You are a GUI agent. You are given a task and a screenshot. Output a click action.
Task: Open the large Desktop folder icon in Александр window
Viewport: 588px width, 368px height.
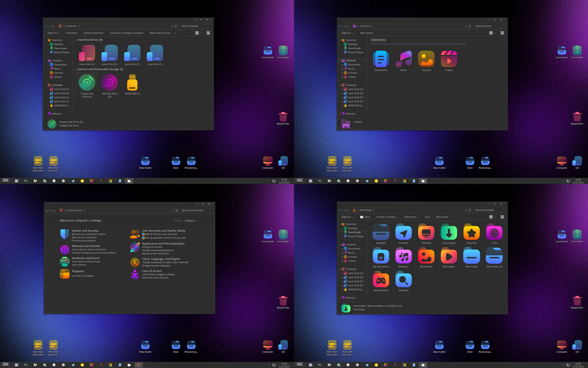point(426,232)
